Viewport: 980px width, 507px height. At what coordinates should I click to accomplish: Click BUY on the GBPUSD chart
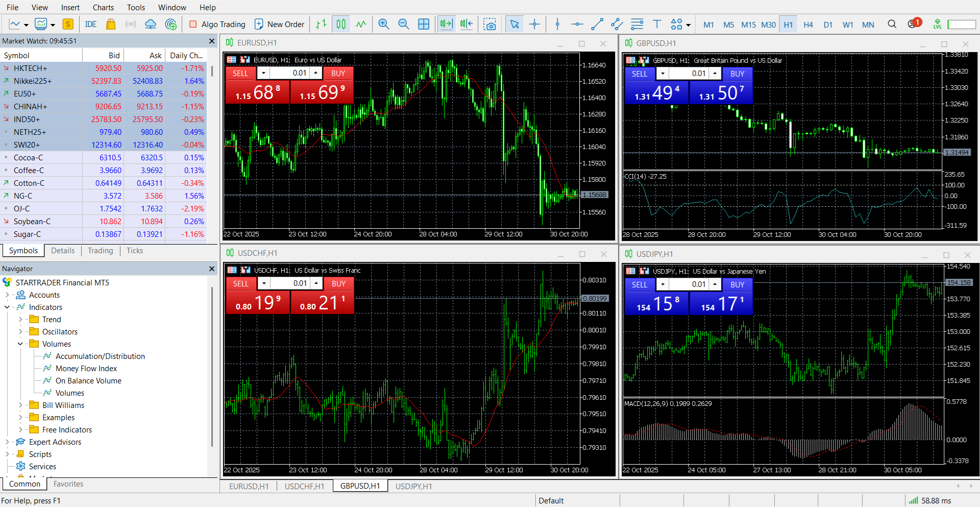coord(737,74)
